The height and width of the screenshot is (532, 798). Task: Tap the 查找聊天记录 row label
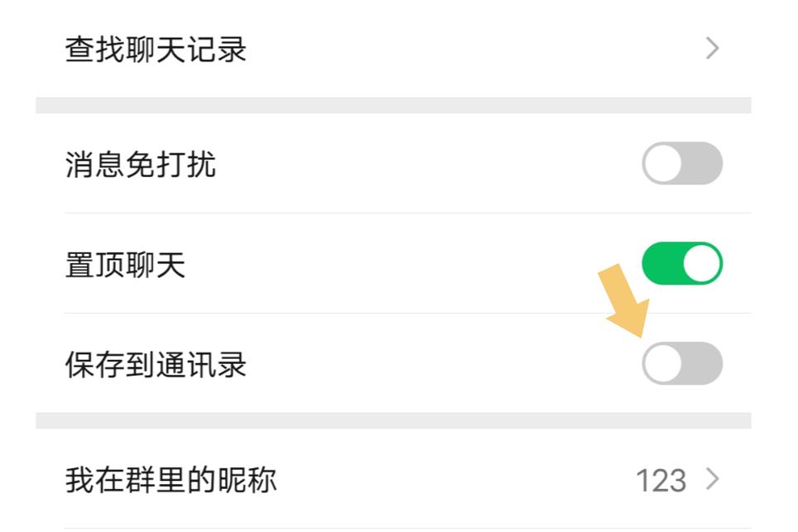(x=156, y=50)
